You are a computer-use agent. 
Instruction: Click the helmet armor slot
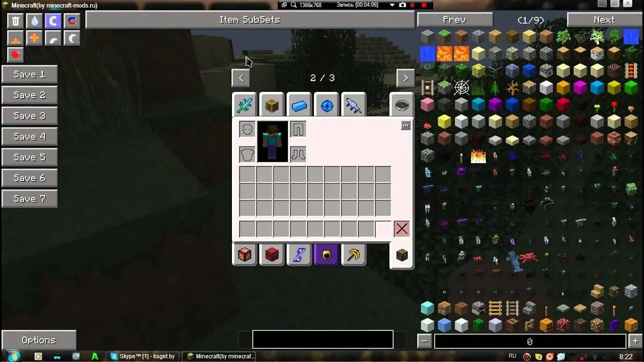pos(247,129)
